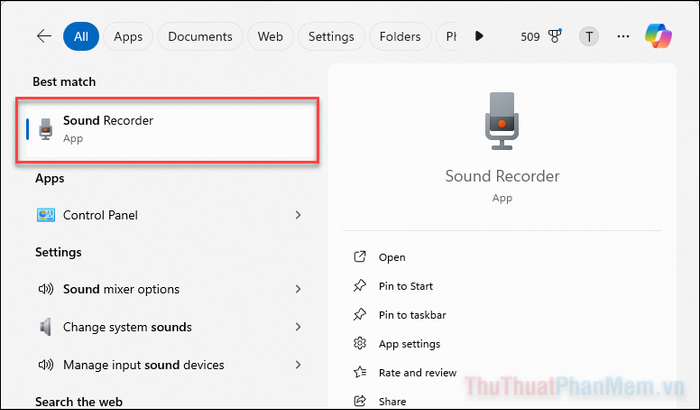Click the large Sound Recorder microphone icon
Image resolution: width=700 pixels, height=410 pixels.
(x=502, y=121)
